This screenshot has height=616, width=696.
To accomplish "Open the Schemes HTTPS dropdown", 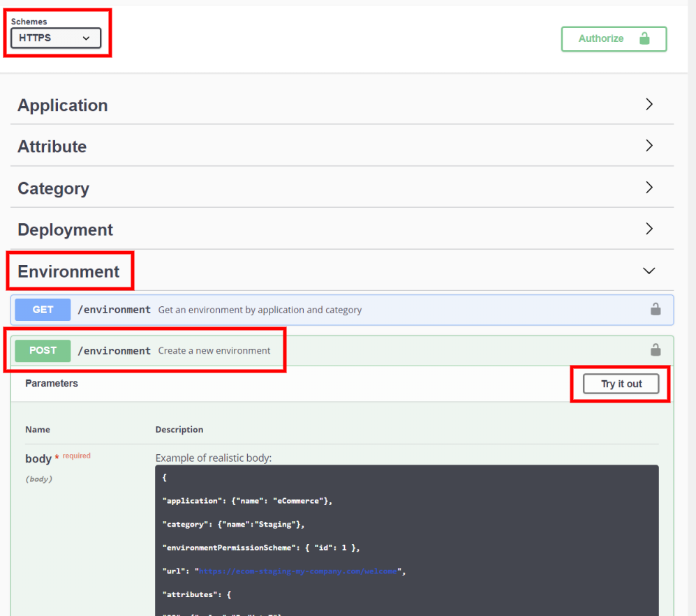I will click(55, 38).
